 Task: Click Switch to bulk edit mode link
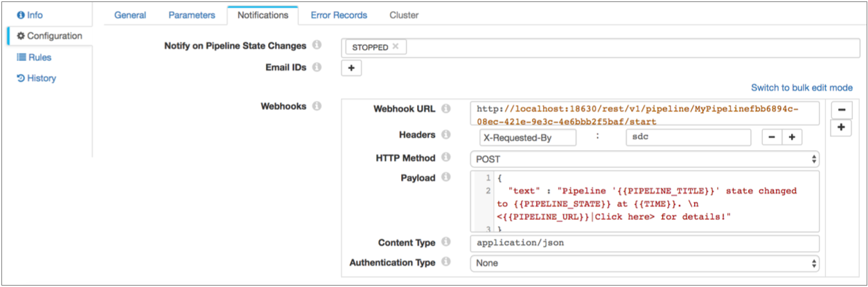(x=801, y=88)
